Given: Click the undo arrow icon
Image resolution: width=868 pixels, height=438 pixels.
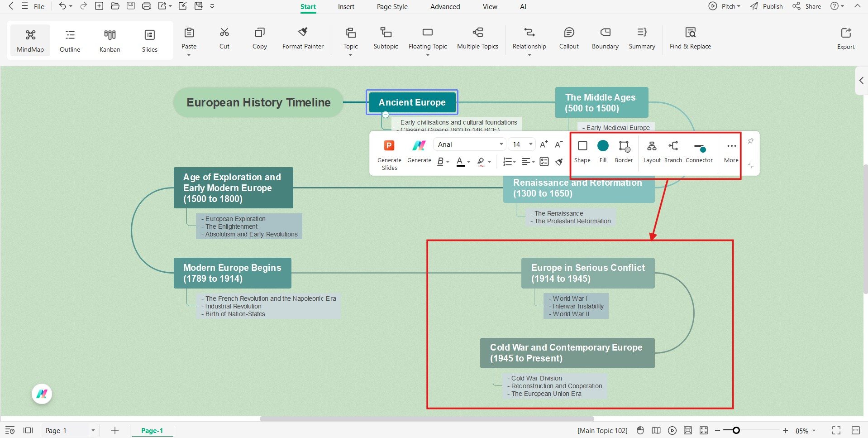Looking at the screenshot, I should click(x=62, y=6).
